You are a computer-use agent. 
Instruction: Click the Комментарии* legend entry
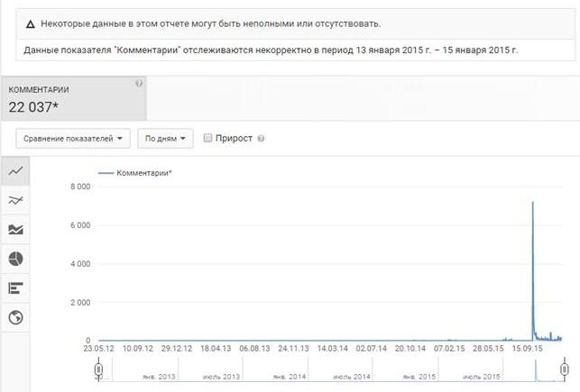pos(135,173)
